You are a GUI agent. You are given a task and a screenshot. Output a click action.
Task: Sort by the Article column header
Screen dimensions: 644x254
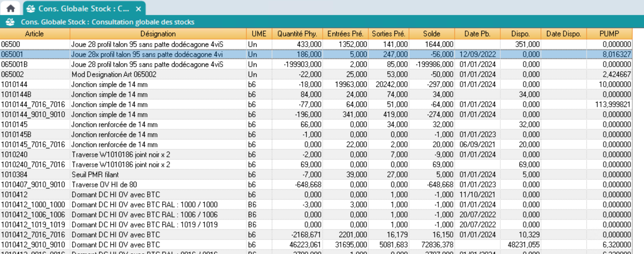click(x=35, y=34)
